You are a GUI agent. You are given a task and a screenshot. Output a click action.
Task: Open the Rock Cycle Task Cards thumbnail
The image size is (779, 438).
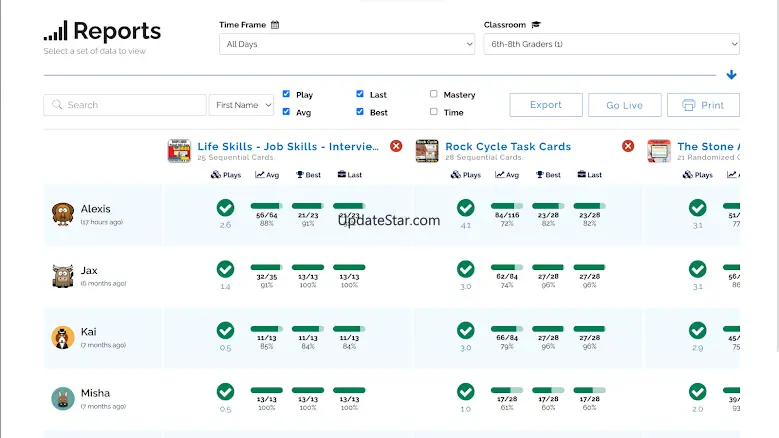tap(427, 151)
